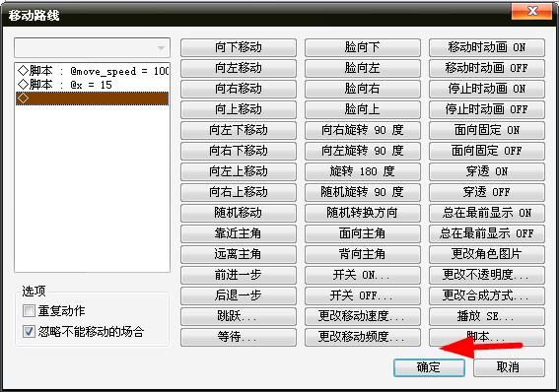This screenshot has width=559, height=392.
Task: Open 更改移动速度... dialog
Action: tap(363, 316)
